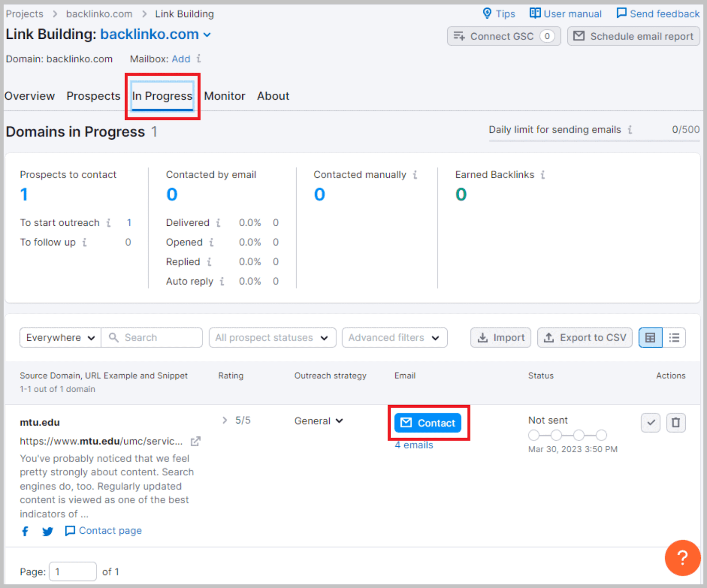Click Schedule email report button
Viewport: 707px width, 588px height.
click(633, 36)
